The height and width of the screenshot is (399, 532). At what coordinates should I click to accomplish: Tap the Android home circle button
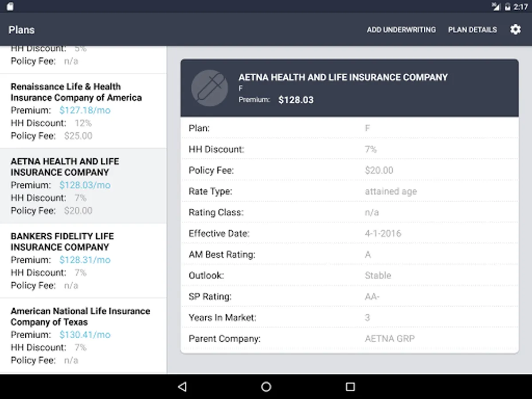click(x=266, y=387)
